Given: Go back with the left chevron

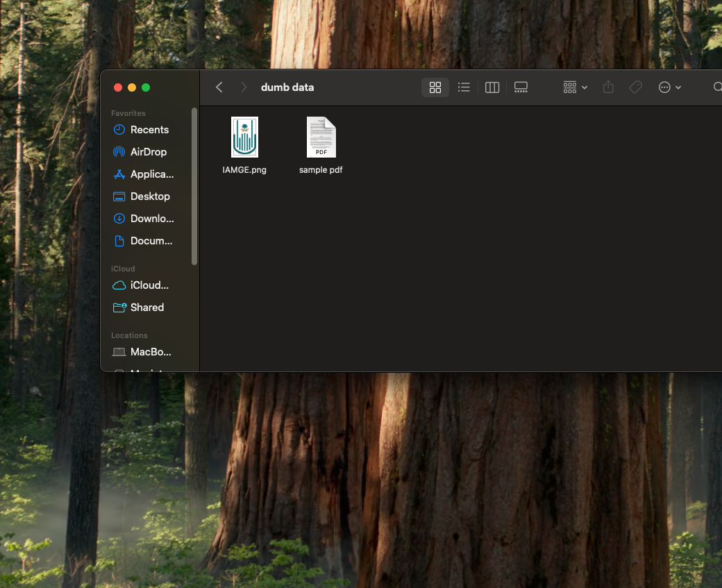Looking at the screenshot, I should pyautogui.click(x=219, y=87).
